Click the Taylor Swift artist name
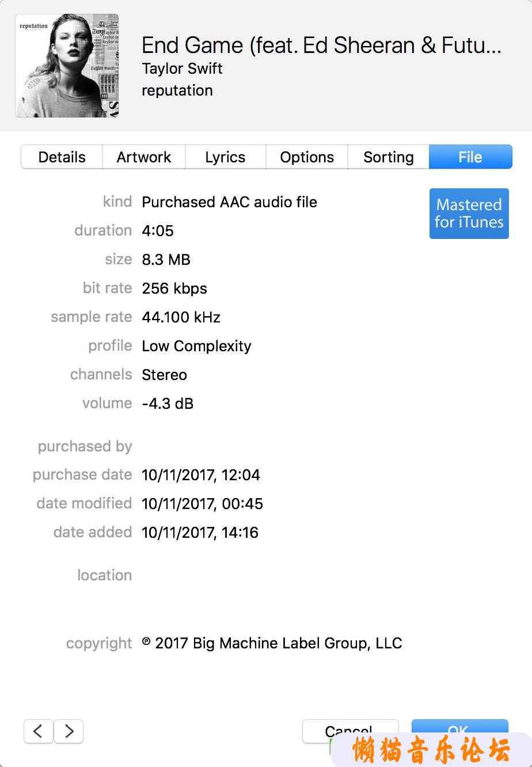Screen dimensions: 532x767 (182, 69)
